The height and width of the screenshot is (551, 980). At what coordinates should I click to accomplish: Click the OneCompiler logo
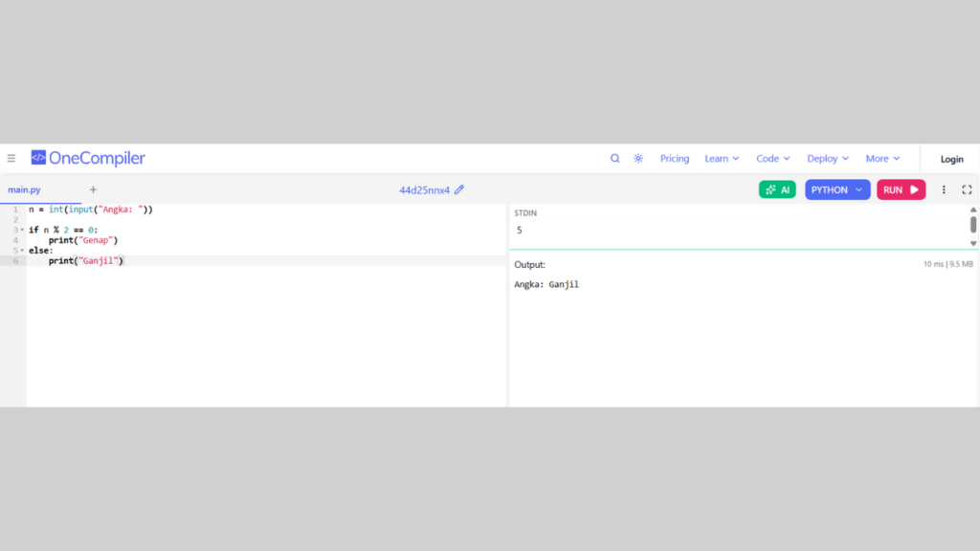[x=88, y=159]
